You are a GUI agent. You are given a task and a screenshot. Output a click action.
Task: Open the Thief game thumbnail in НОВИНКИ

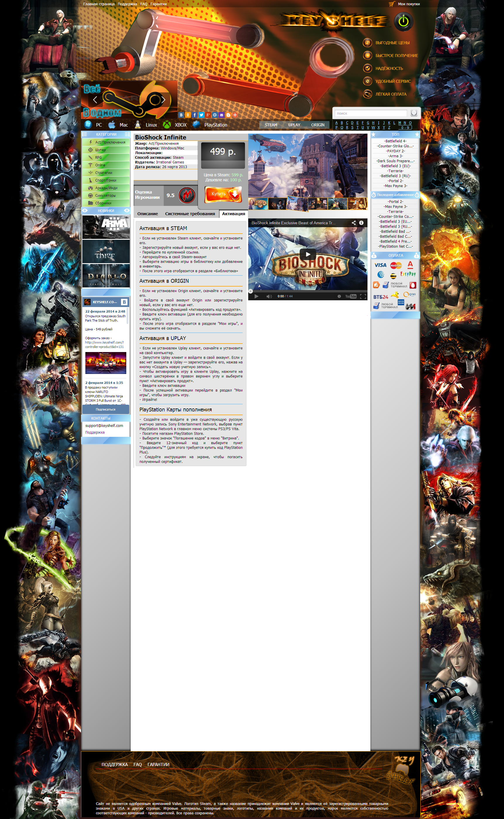click(x=106, y=252)
